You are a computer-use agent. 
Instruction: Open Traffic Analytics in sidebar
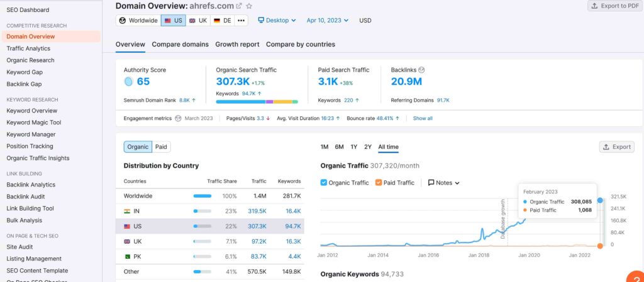point(28,48)
